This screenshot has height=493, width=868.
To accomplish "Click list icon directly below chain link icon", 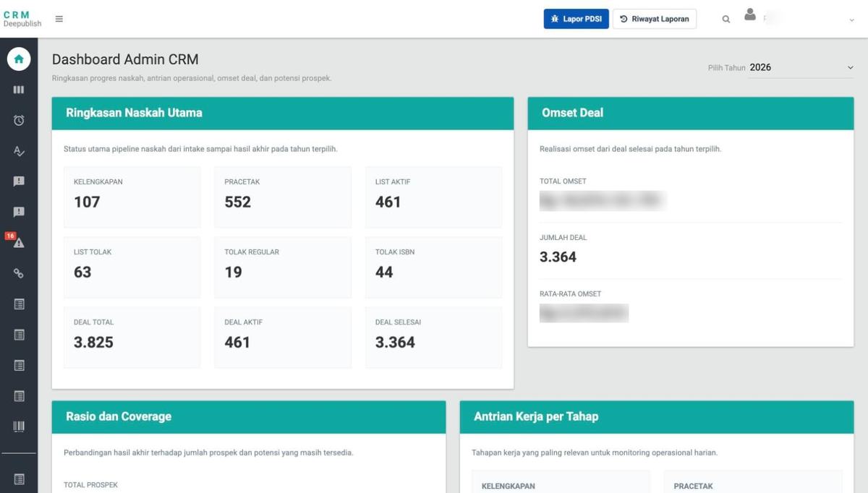I will tap(19, 304).
